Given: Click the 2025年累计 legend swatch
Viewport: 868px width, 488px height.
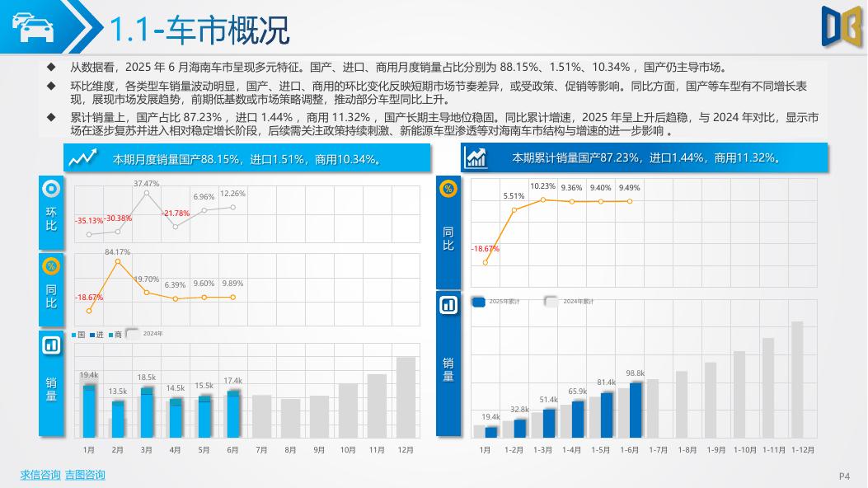Looking at the screenshot, I should pyautogui.click(x=479, y=302).
